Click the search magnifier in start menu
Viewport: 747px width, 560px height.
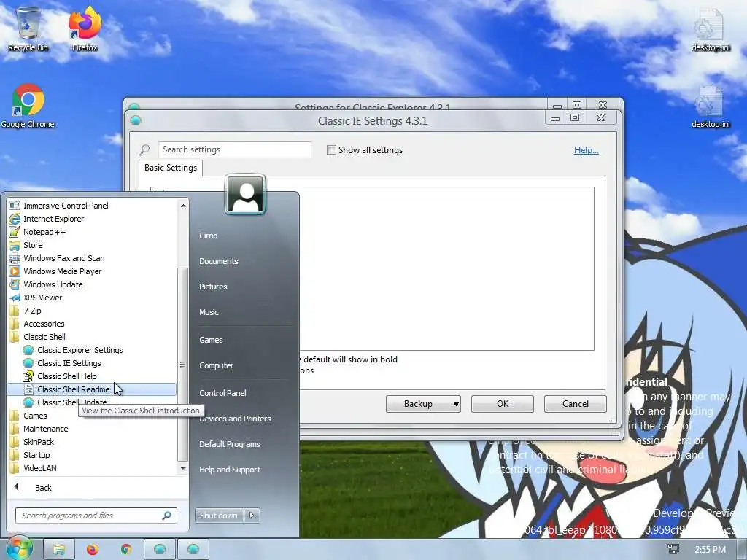tap(166, 516)
